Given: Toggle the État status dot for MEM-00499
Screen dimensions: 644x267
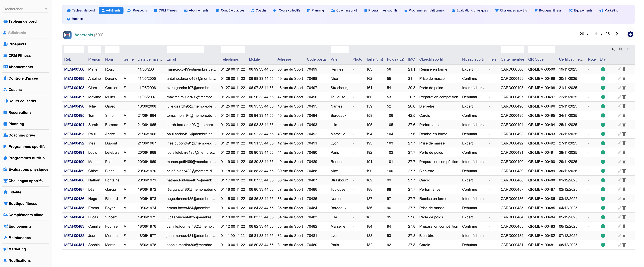Looking at the screenshot, I should 603,78.
